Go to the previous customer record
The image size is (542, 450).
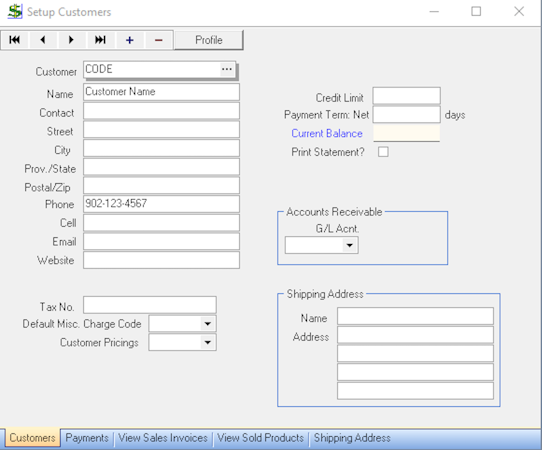click(x=43, y=40)
